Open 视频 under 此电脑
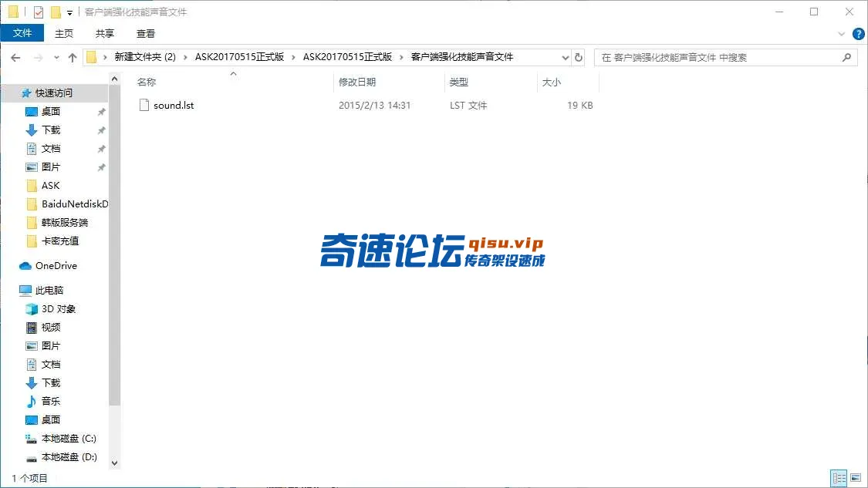868x488 pixels. pos(51,328)
